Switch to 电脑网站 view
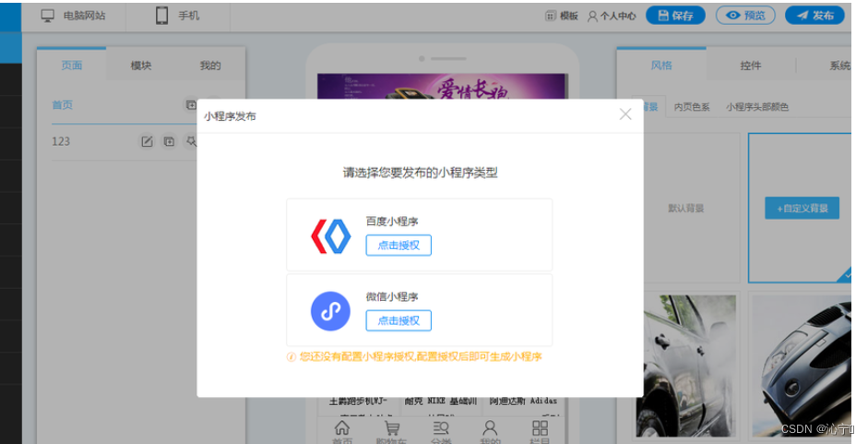Viewport: 868px width, 444px height. pyautogui.click(x=73, y=16)
